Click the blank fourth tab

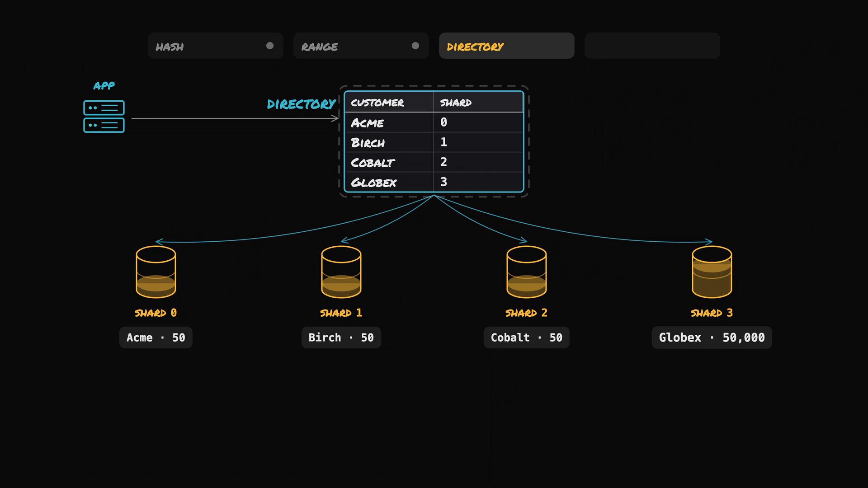pyautogui.click(x=652, y=46)
